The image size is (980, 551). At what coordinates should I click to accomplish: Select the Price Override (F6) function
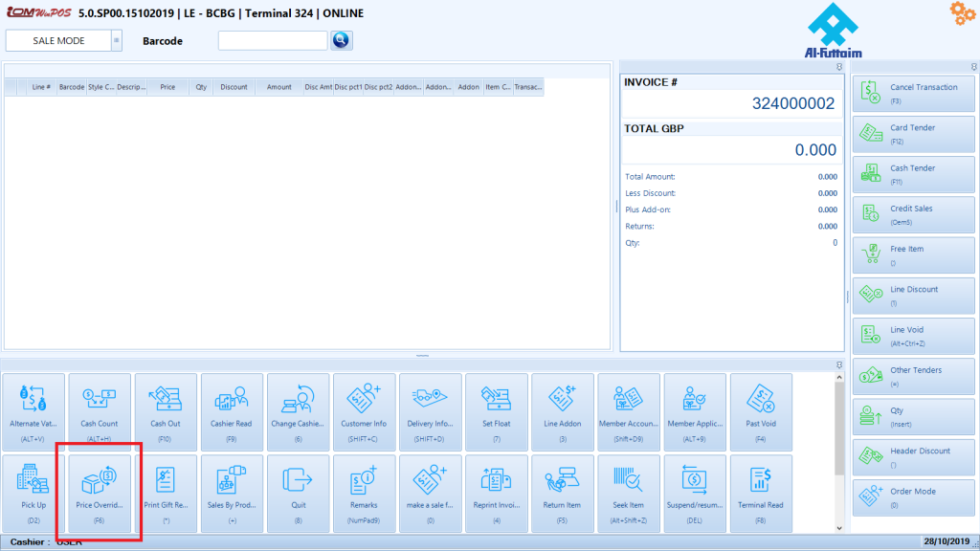tap(100, 494)
